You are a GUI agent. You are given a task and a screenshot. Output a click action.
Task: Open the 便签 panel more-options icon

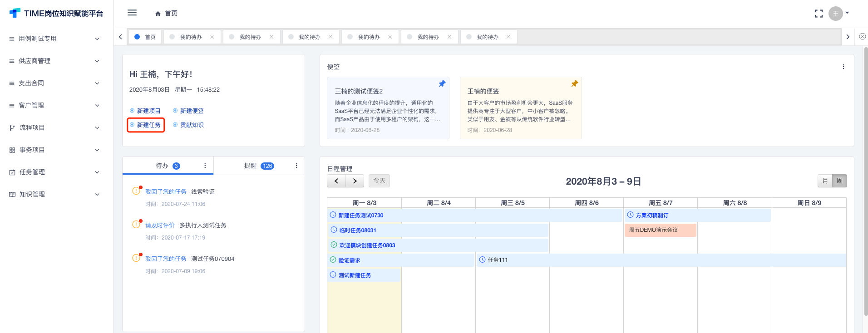pos(843,67)
